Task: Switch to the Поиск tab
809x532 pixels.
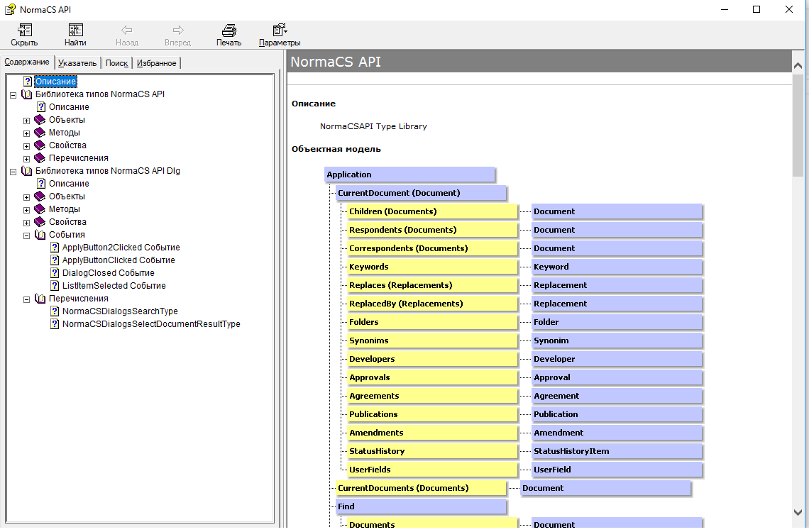Action: pos(116,63)
